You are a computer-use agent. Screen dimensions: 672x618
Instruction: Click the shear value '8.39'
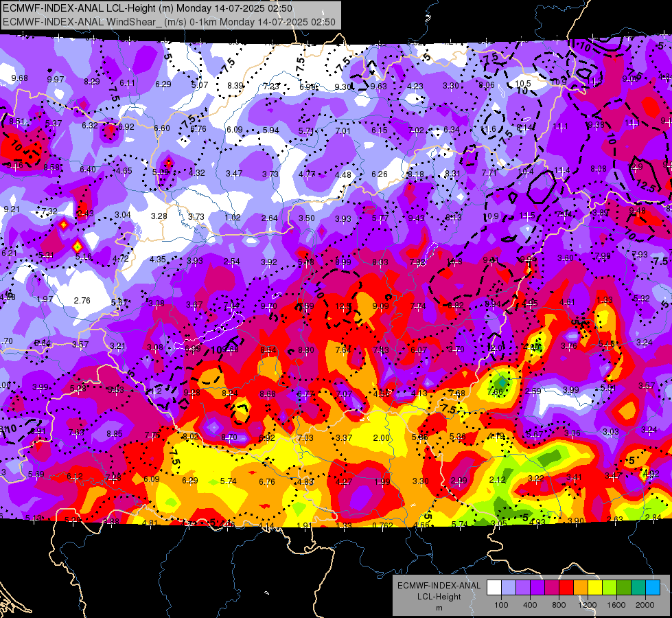tap(235, 85)
